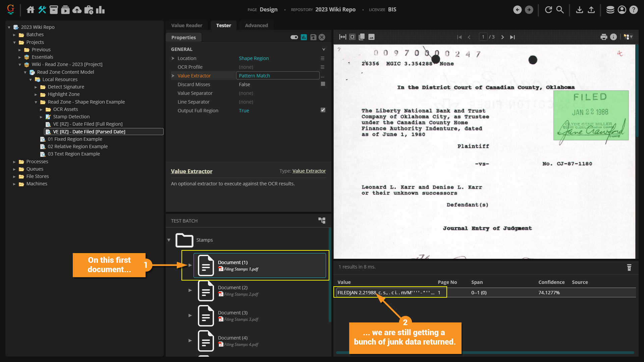Click the refresh icon in header
Image resolution: width=644 pixels, height=362 pixels.
click(x=548, y=10)
